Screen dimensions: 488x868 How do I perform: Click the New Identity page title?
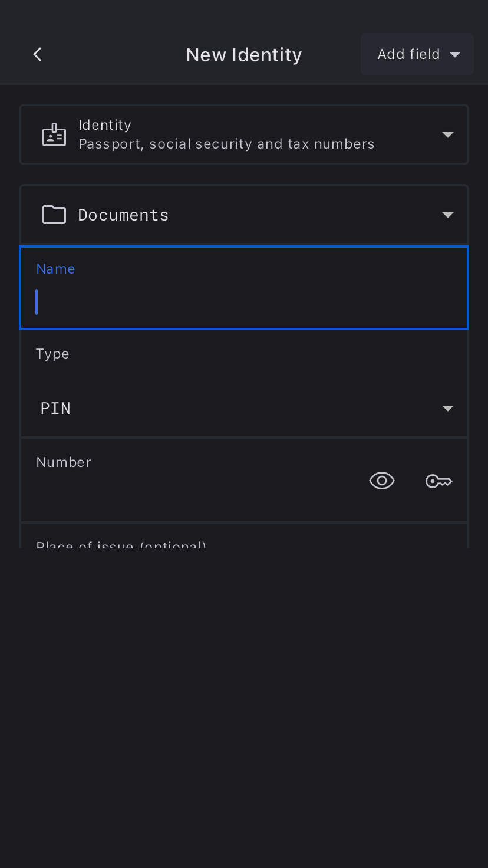[x=244, y=55]
